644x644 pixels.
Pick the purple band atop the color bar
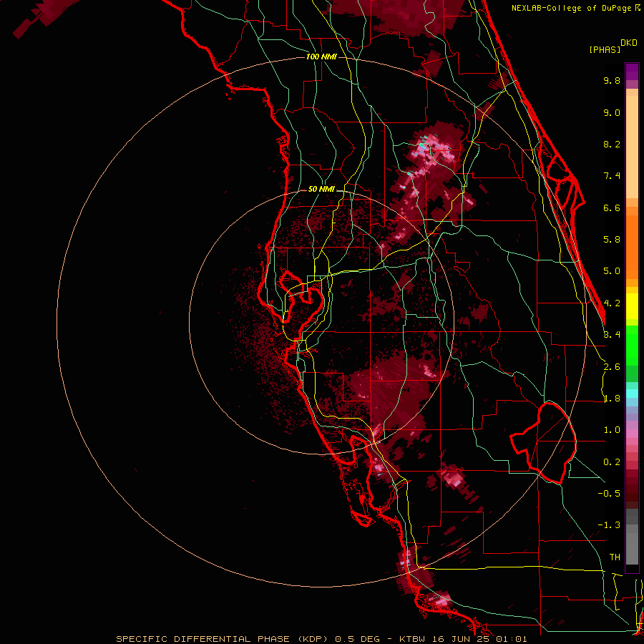click(632, 72)
